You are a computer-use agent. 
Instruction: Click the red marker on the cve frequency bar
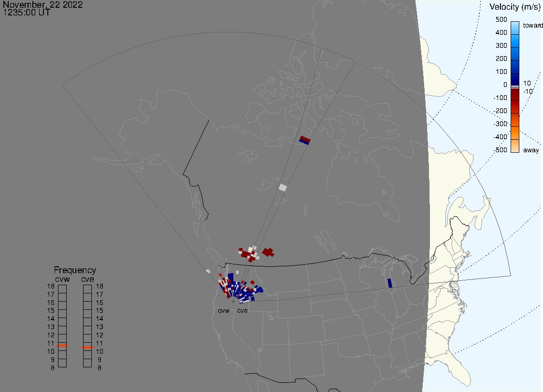[87, 347]
